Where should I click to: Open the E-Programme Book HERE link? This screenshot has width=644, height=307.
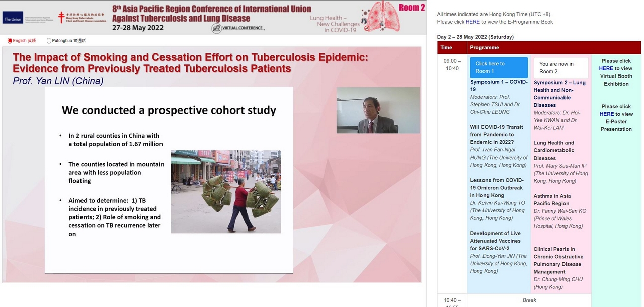(x=472, y=22)
